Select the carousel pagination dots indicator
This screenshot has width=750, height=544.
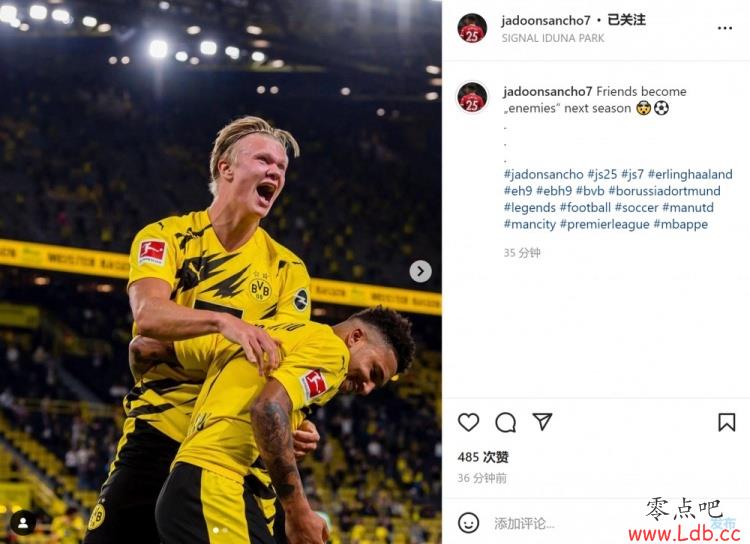coord(221,530)
